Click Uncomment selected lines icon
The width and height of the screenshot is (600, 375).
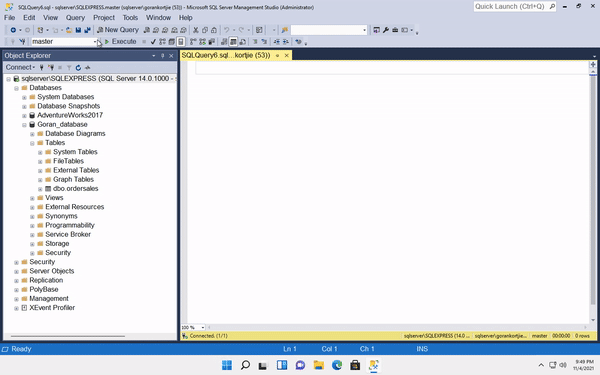tap(264, 41)
